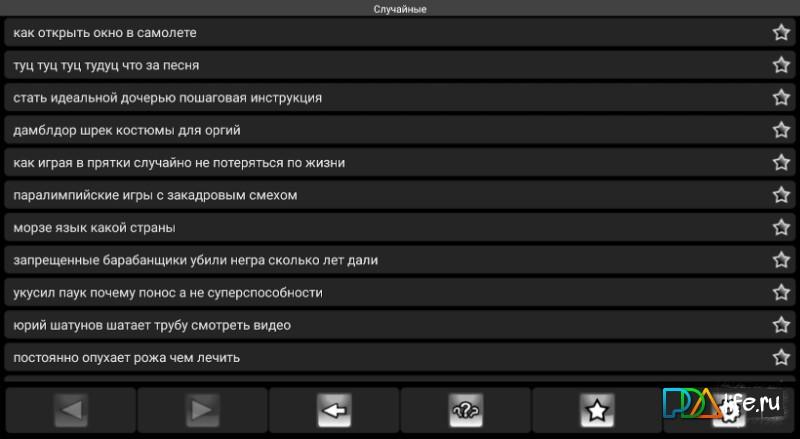Star the 'как открыть окно в самолете' query

(781, 33)
